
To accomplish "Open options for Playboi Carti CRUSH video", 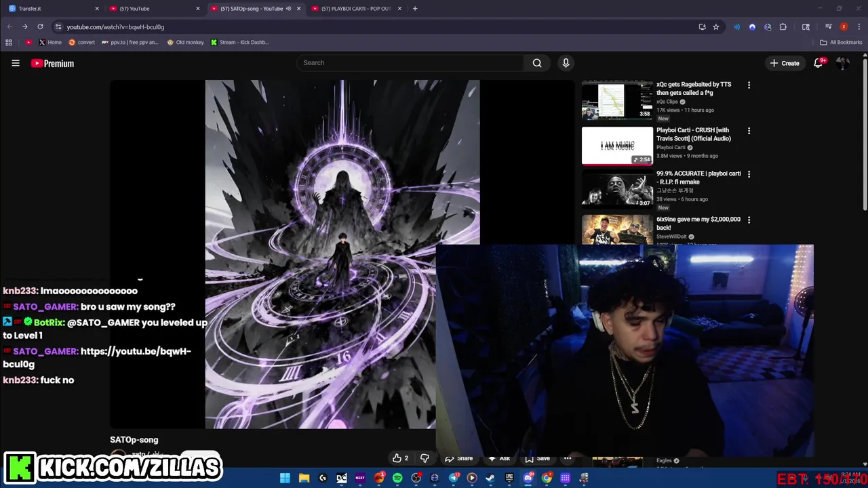I will point(749,131).
